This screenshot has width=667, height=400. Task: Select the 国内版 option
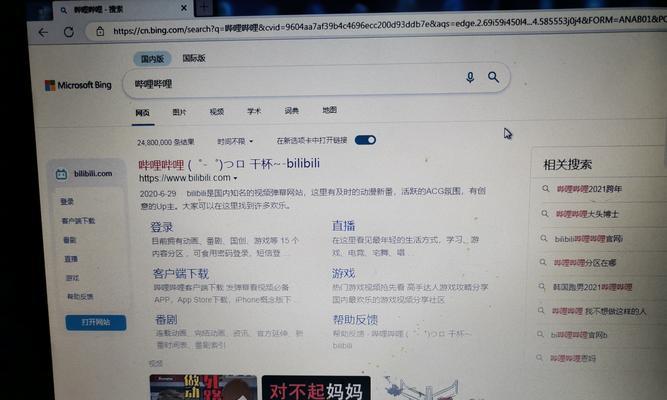152,59
